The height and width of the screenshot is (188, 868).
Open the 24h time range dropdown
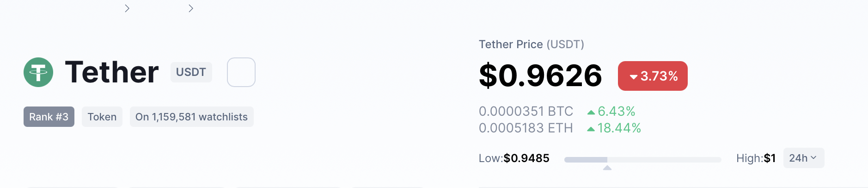(x=803, y=158)
